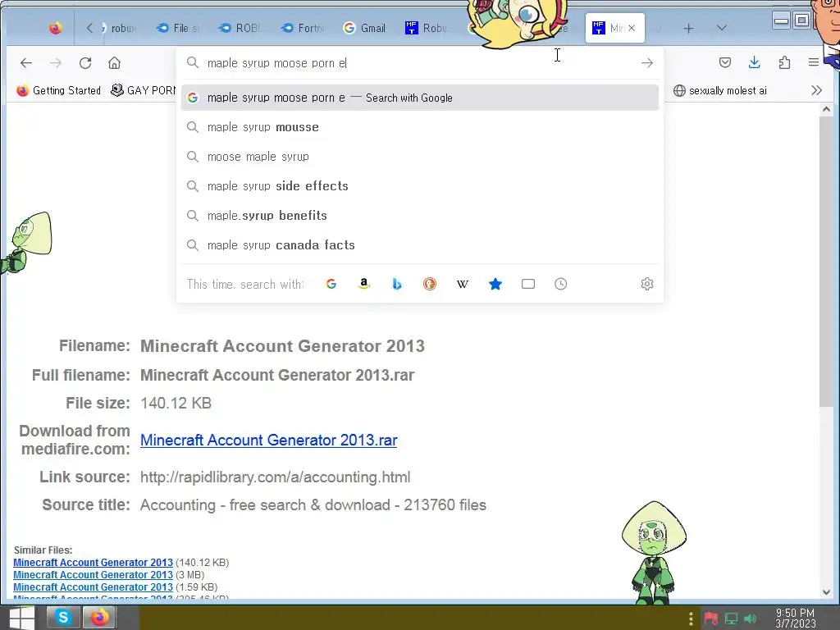The height and width of the screenshot is (630, 840).
Task: Open similar file link listed as 140.12 KB
Action: [x=94, y=563]
